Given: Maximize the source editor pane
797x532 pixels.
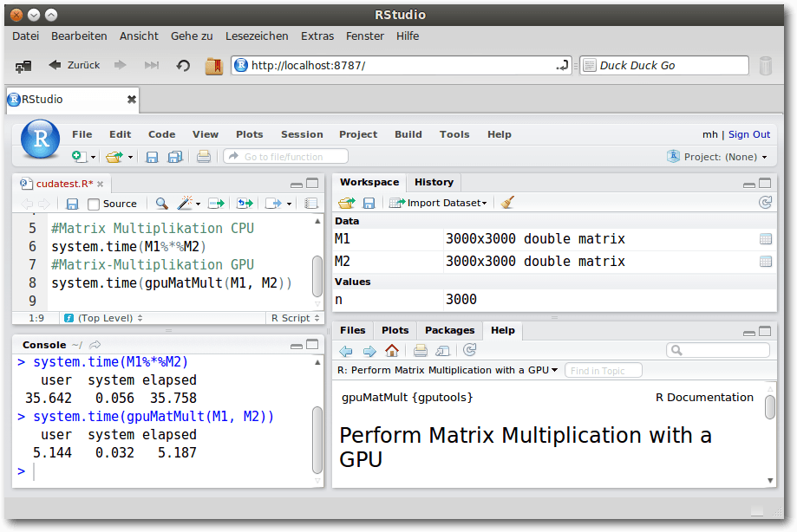Looking at the screenshot, I should click(x=312, y=184).
